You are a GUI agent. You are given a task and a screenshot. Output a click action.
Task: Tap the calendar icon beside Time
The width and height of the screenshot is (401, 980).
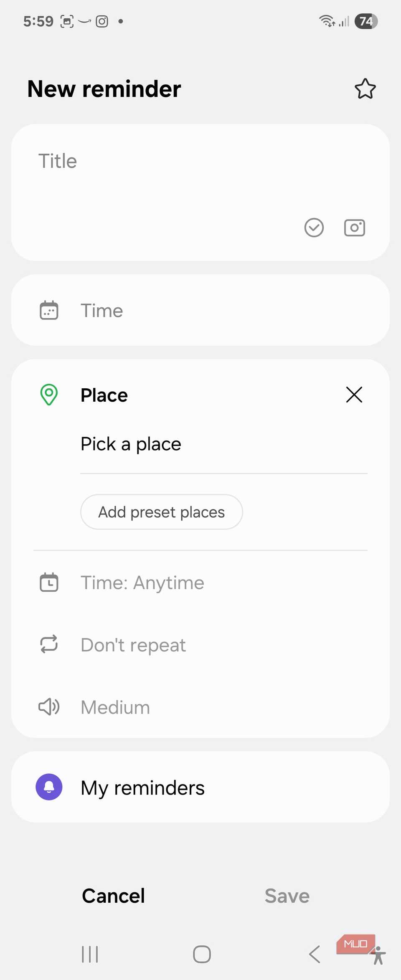[x=49, y=310]
